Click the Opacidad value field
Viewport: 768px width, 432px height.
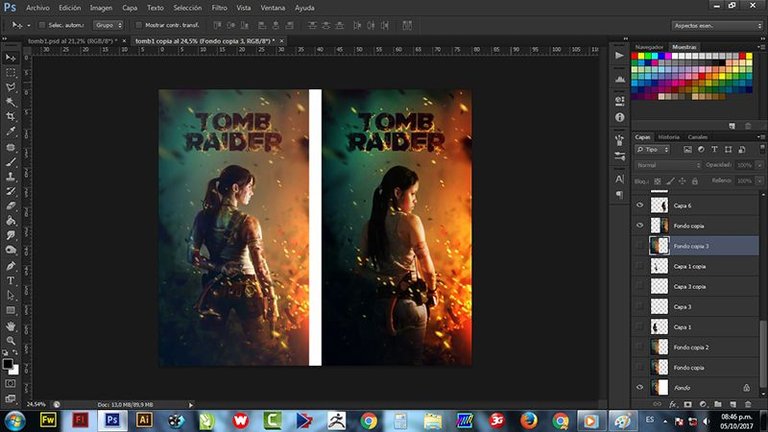744,166
